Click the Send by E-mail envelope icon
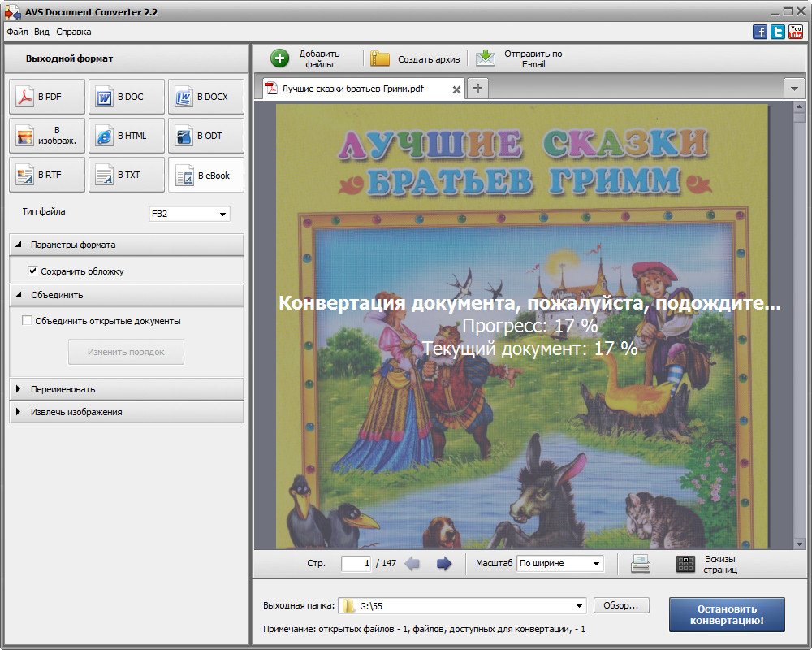The width and height of the screenshot is (812, 650). tap(486, 58)
